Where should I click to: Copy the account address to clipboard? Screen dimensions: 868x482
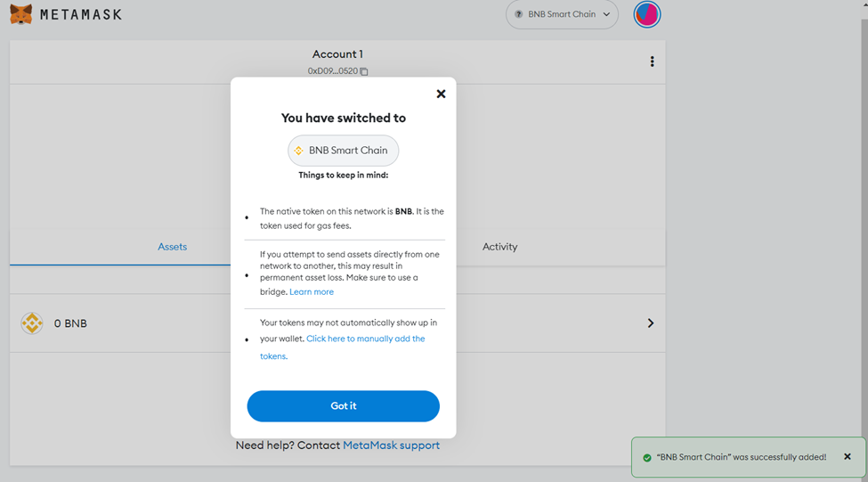(x=364, y=71)
